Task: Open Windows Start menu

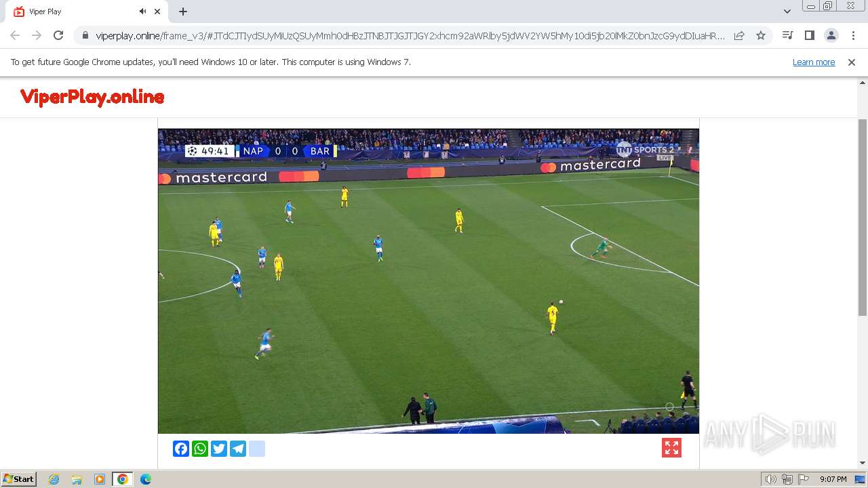Action: coord(19,479)
